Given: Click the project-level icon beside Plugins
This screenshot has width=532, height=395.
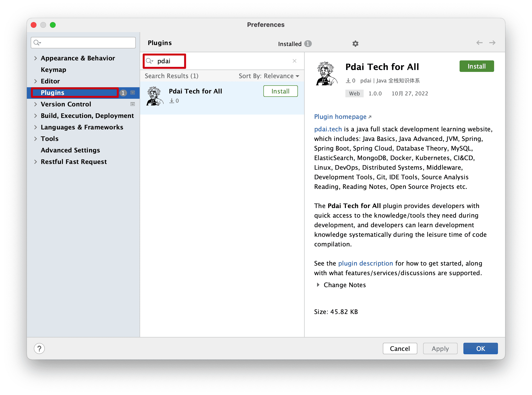Looking at the screenshot, I should pyautogui.click(x=133, y=93).
